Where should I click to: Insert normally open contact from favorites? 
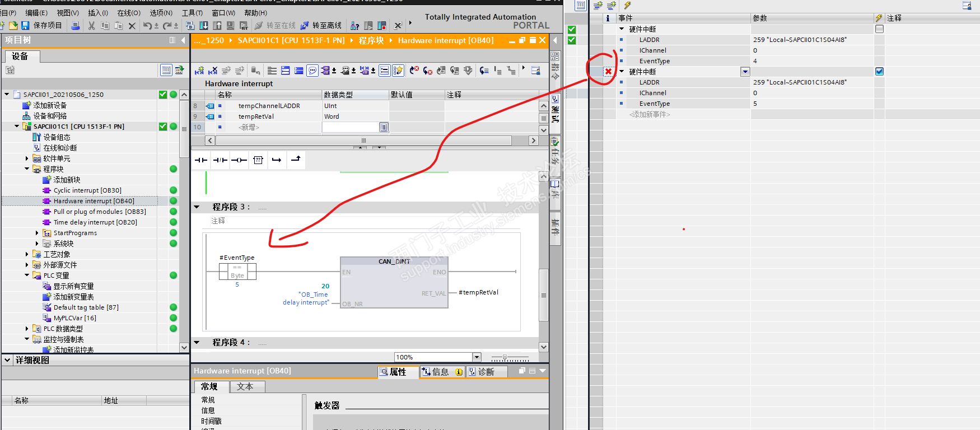(201, 160)
